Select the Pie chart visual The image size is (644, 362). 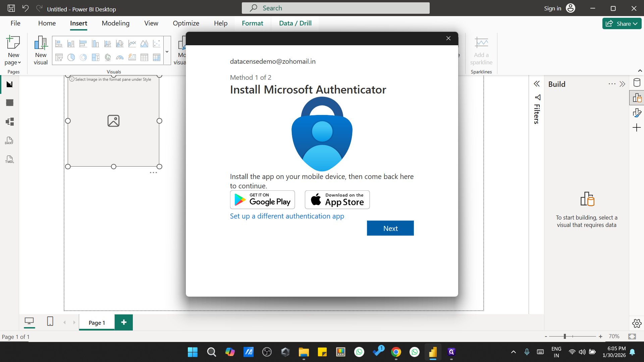[x=71, y=57]
